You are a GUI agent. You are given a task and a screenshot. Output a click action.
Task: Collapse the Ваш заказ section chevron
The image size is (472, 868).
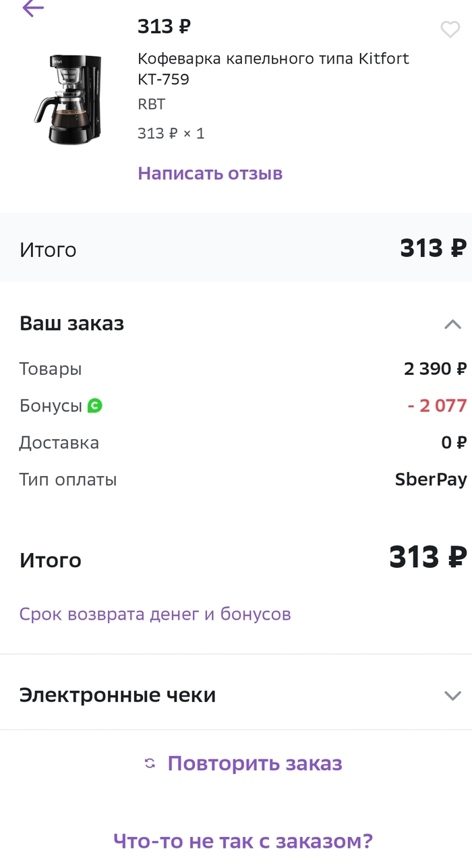tap(452, 324)
